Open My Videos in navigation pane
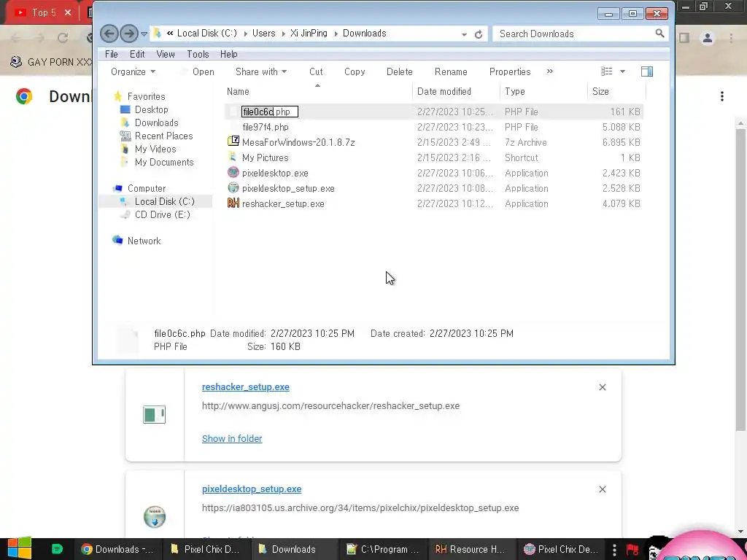This screenshot has width=747, height=560. tap(155, 149)
